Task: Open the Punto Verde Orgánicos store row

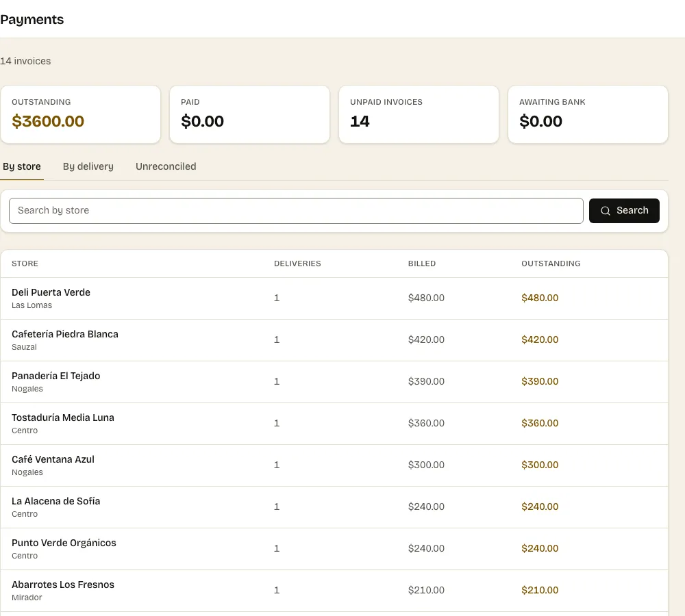Action: click(x=334, y=549)
